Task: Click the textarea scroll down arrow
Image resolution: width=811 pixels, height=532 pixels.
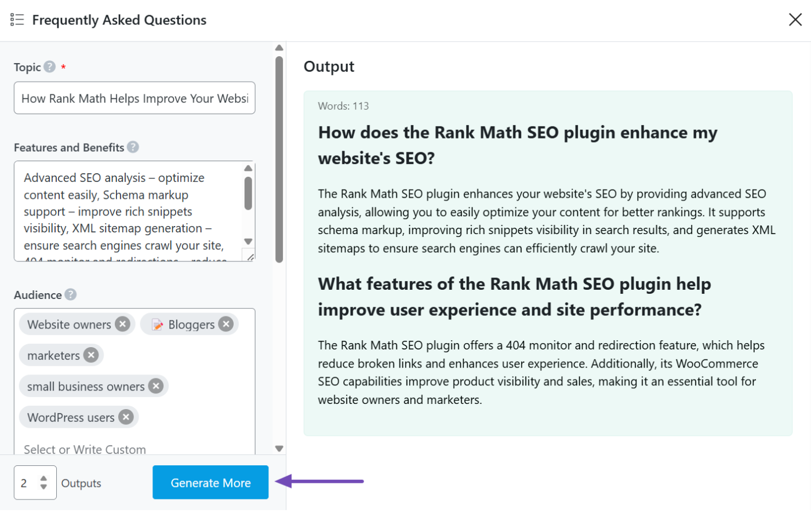Action: point(248,242)
